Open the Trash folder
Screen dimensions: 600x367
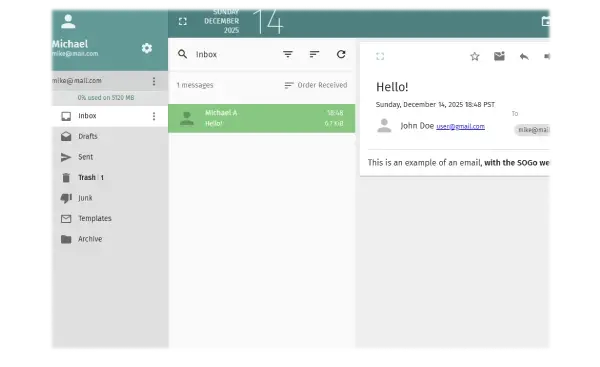[x=110, y=178]
